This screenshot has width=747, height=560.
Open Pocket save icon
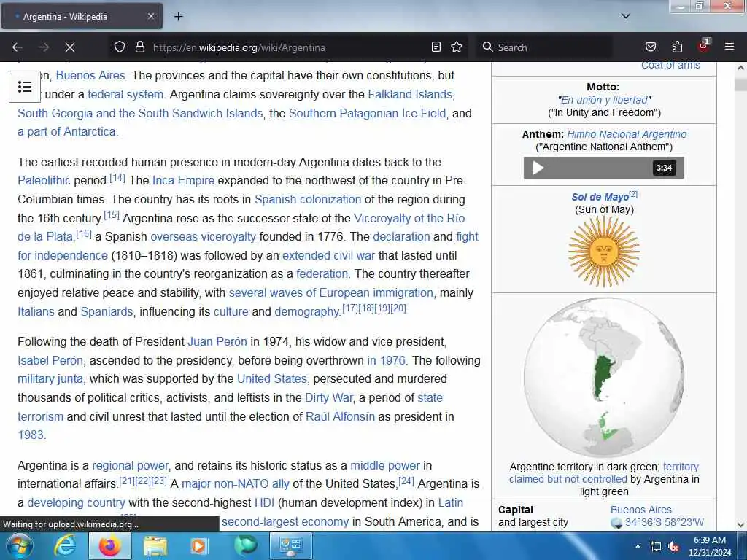[x=650, y=47]
